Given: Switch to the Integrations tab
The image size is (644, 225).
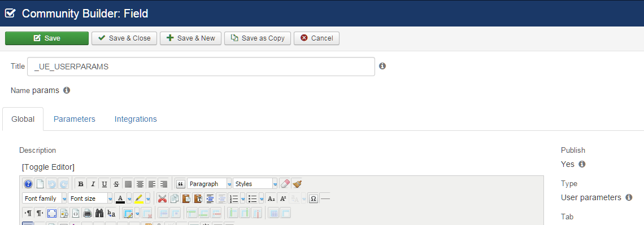Looking at the screenshot, I should click(x=136, y=119).
